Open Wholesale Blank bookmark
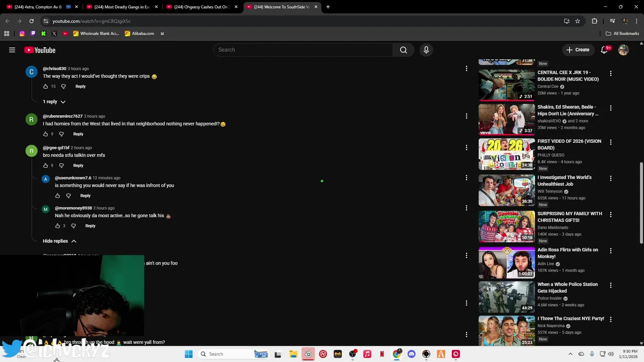Image resolution: width=644 pixels, height=362 pixels. point(96,34)
